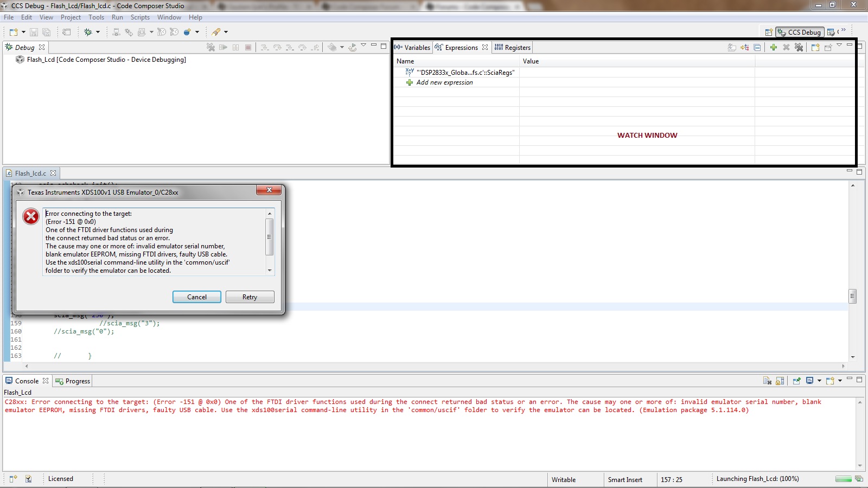The height and width of the screenshot is (488, 868).
Task: Click the green Add New Expression plus icon
Action: (x=774, y=47)
